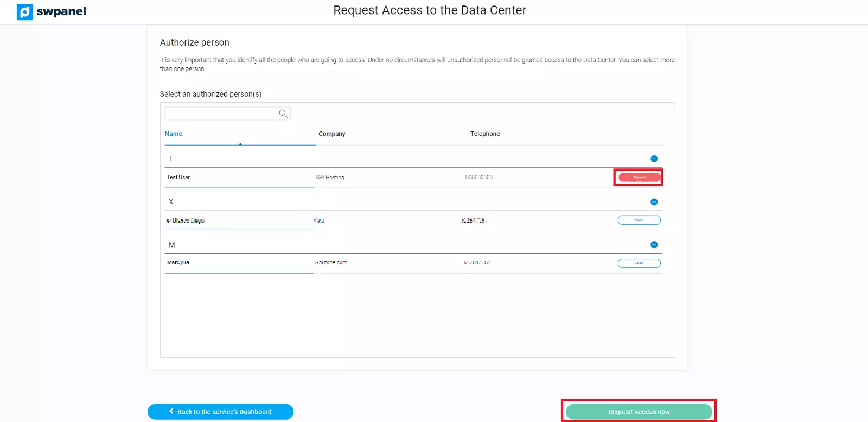
Task: Sort the list by Name column
Action: (x=174, y=134)
